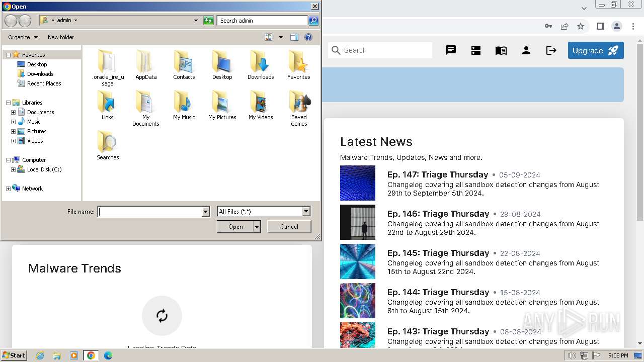644x362 pixels.
Task: Expand the Local Disk (C:) node
Action: [x=13, y=169]
